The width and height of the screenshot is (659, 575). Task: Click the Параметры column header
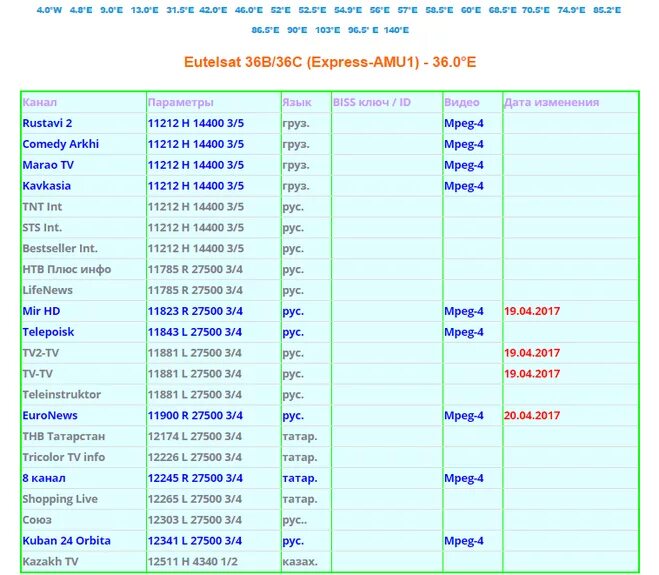[x=181, y=102]
